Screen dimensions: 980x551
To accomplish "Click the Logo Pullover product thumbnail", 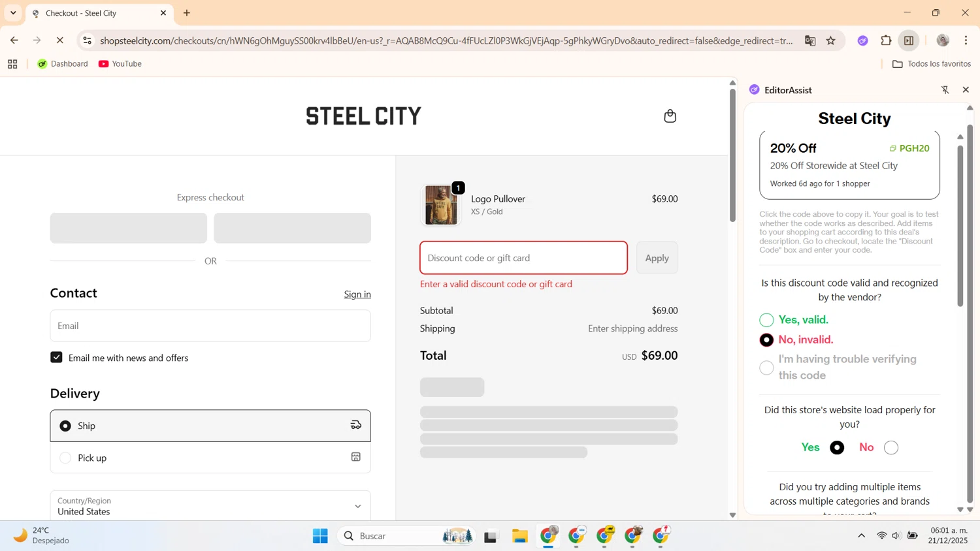I will [x=441, y=205].
